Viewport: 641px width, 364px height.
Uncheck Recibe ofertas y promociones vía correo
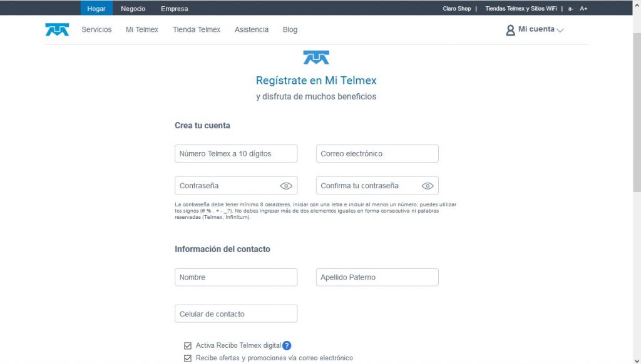tap(188, 358)
